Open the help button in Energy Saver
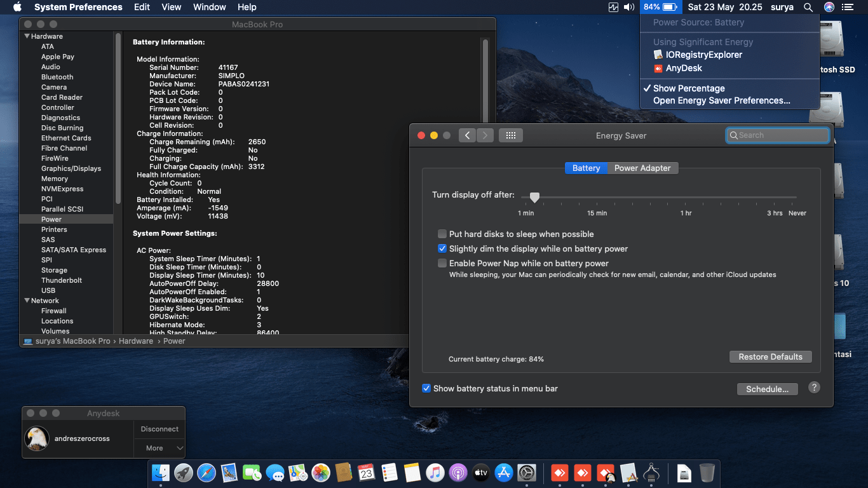Screen dimensions: 868x488 pos(814,388)
